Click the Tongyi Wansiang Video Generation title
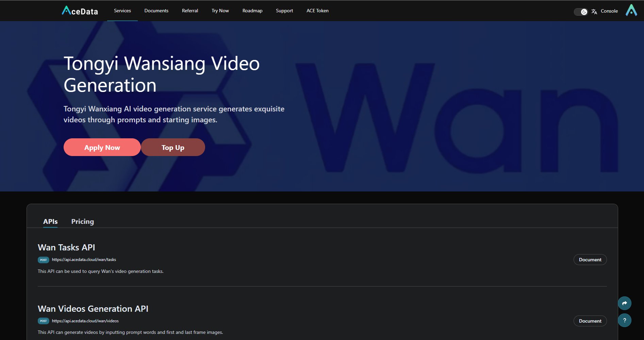The width and height of the screenshot is (644, 340). point(162,74)
